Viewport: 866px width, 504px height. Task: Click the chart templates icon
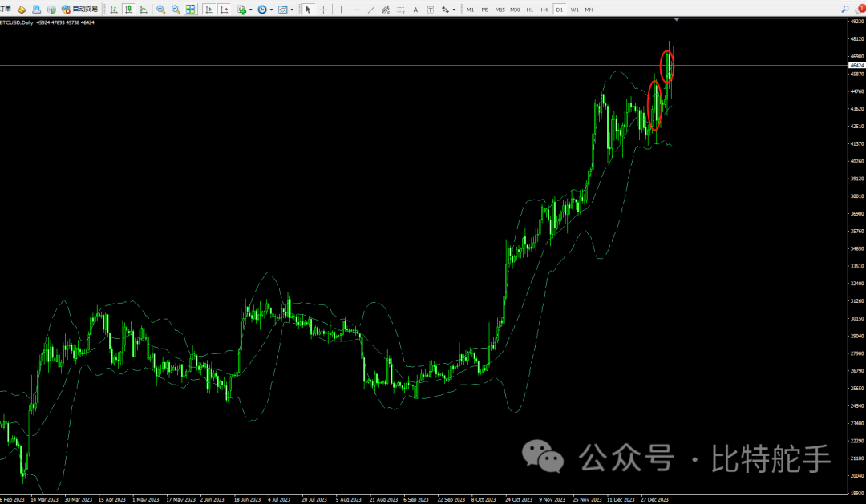point(283,10)
